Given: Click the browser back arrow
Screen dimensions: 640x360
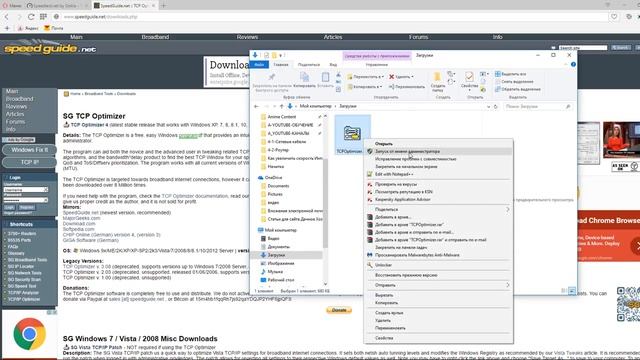Looking at the screenshot, I should point(7,17).
